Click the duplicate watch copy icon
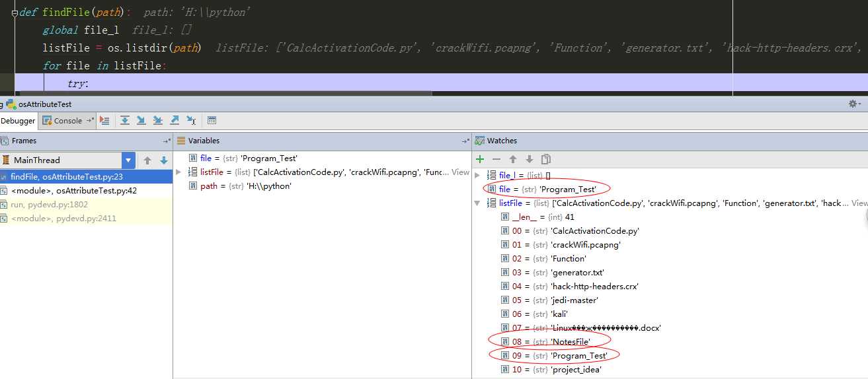 coord(545,159)
